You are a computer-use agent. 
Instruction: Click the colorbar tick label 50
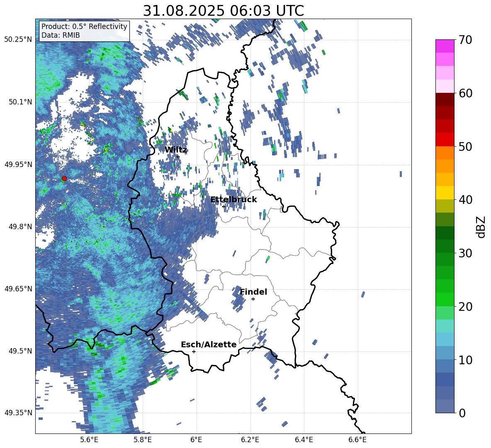[x=465, y=146]
